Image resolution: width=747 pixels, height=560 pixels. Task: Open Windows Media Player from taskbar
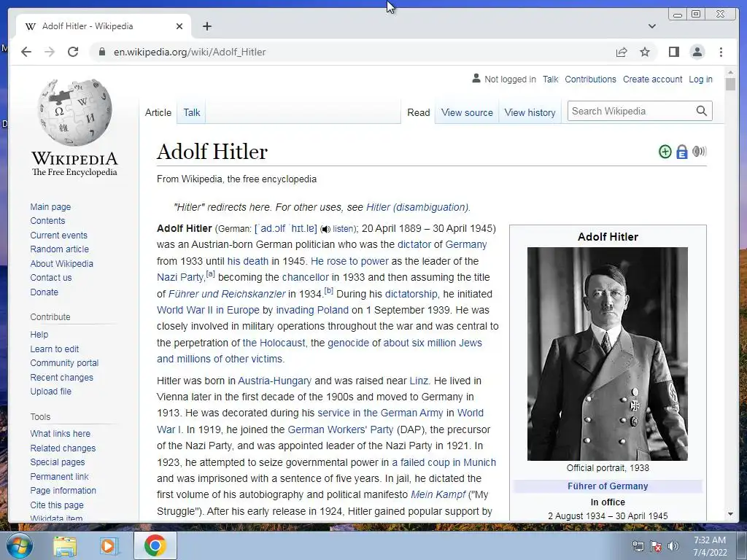109,545
